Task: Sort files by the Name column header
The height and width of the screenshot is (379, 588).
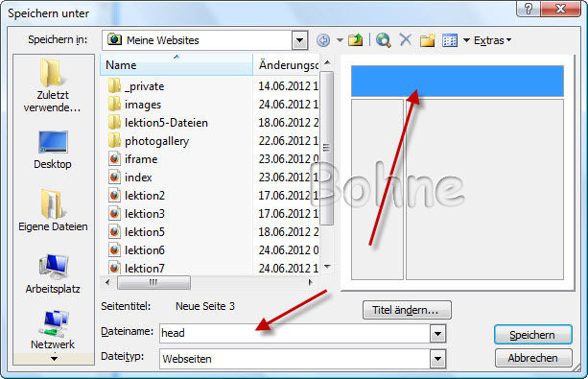Action: (176, 65)
